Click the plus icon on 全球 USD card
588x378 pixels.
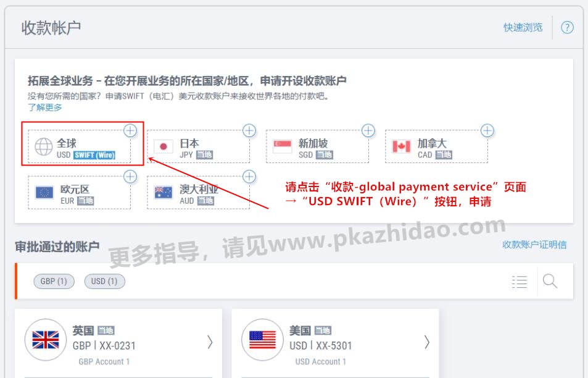130,130
